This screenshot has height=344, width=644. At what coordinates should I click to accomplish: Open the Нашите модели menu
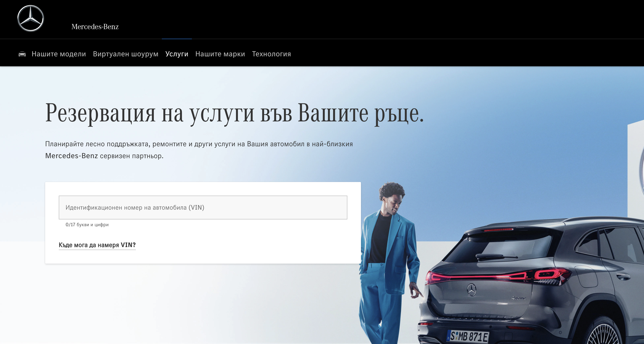pos(59,54)
